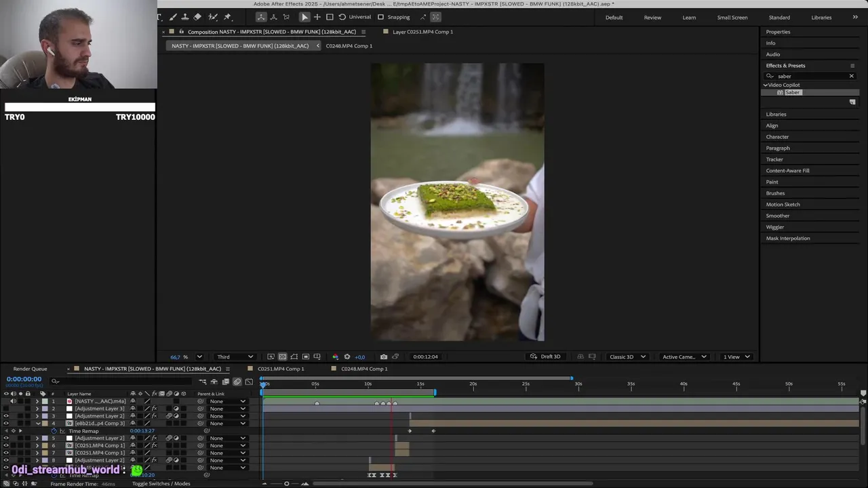Open the Wiggler panel
Image resolution: width=868 pixels, height=488 pixels.
pyautogui.click(x=774, y=227)
